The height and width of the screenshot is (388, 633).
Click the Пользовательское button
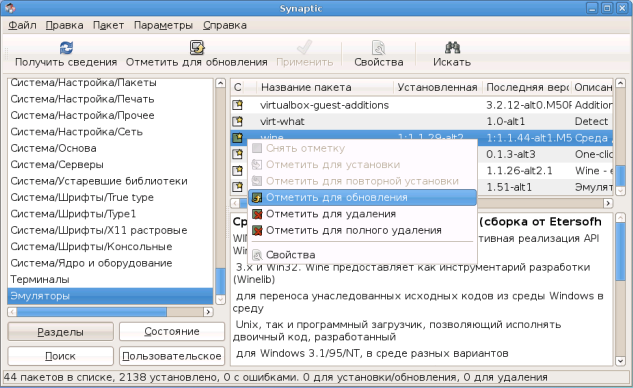point(172,356)
